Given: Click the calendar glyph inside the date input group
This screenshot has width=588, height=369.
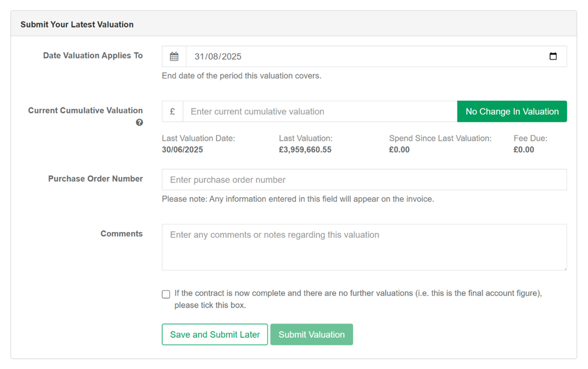Looking at the screenshot, I should click(174, 56).
